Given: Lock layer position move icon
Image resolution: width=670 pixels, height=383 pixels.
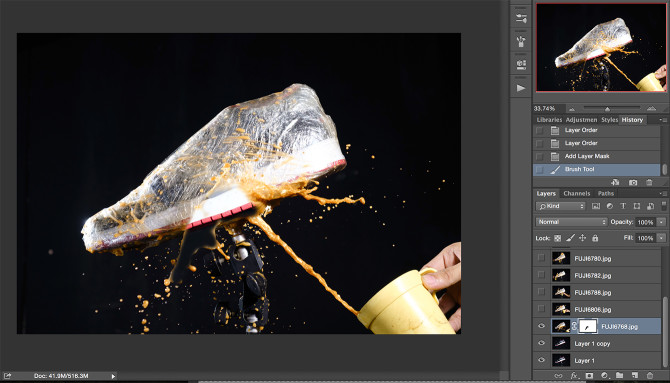Looking at the screenshot, I should (x=582, y=238).
